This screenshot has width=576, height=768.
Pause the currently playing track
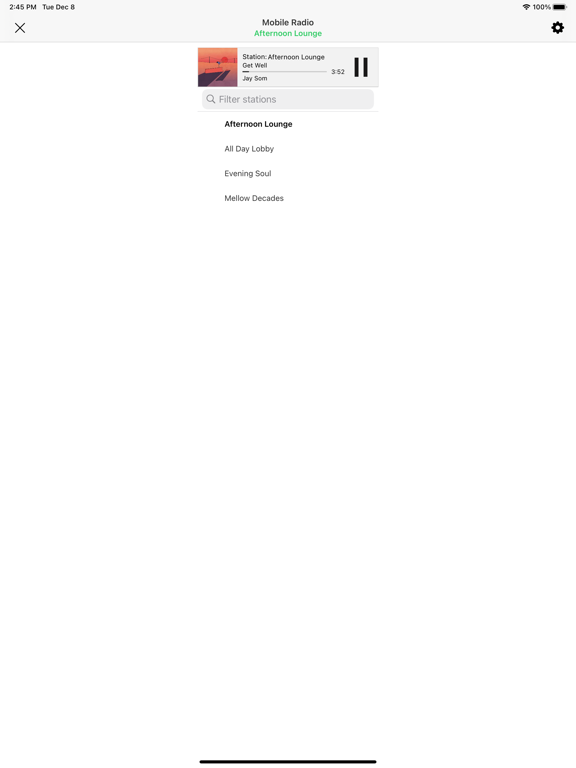(x=361, y=67)
